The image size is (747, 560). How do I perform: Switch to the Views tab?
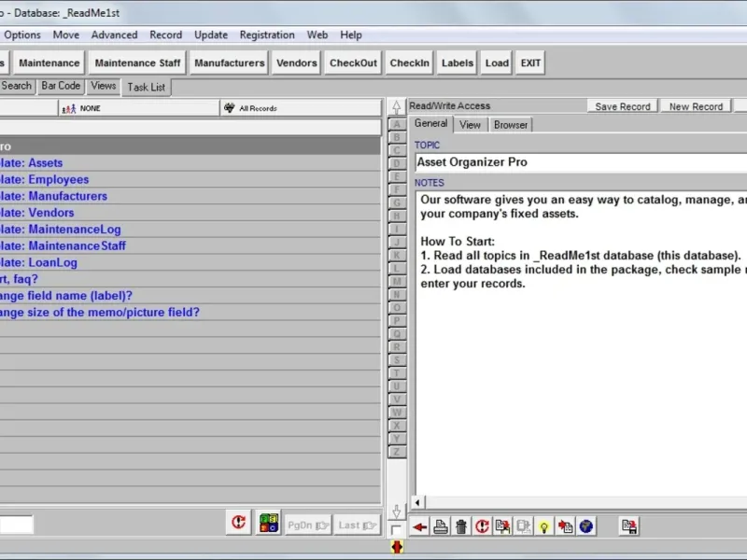[103, 86]
